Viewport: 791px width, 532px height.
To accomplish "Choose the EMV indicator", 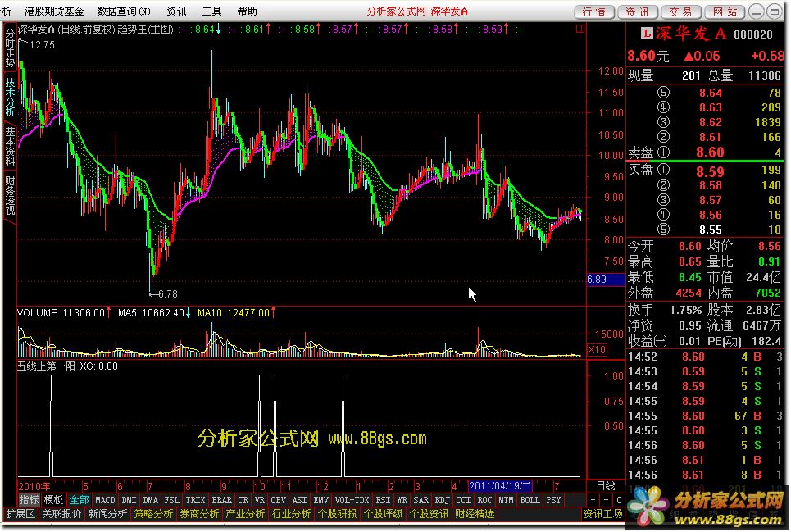I will tap(320, 500).
